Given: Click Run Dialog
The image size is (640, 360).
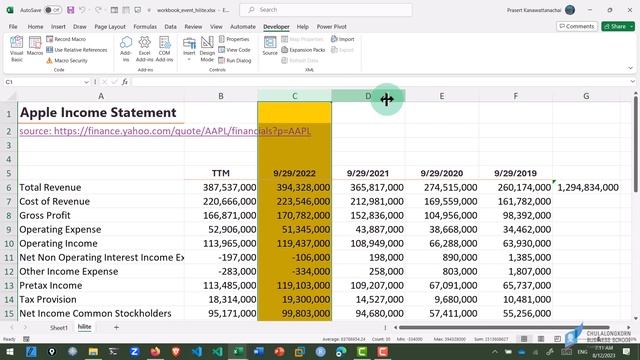Looking at the screenshot, I should point(235,60).
